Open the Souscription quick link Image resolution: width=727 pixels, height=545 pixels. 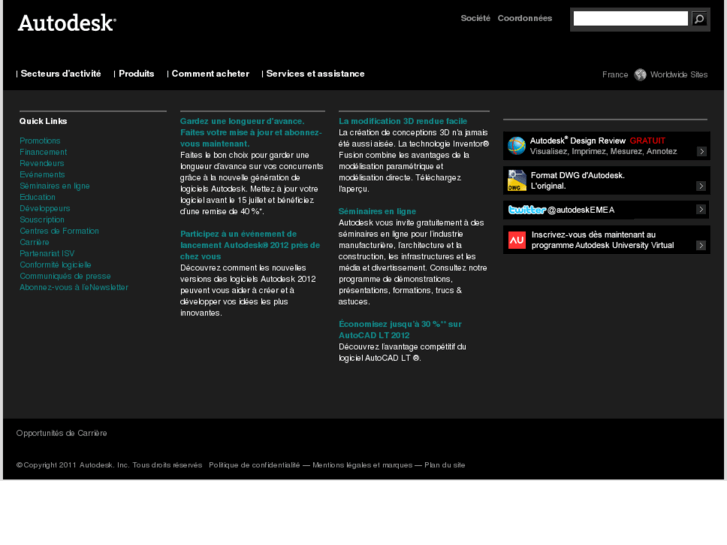coord(42,219)
